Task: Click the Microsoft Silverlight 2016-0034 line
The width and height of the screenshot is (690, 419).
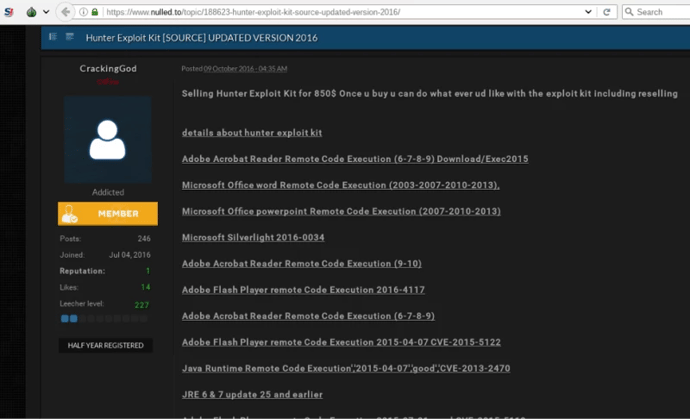Action: tap(253, 237)
